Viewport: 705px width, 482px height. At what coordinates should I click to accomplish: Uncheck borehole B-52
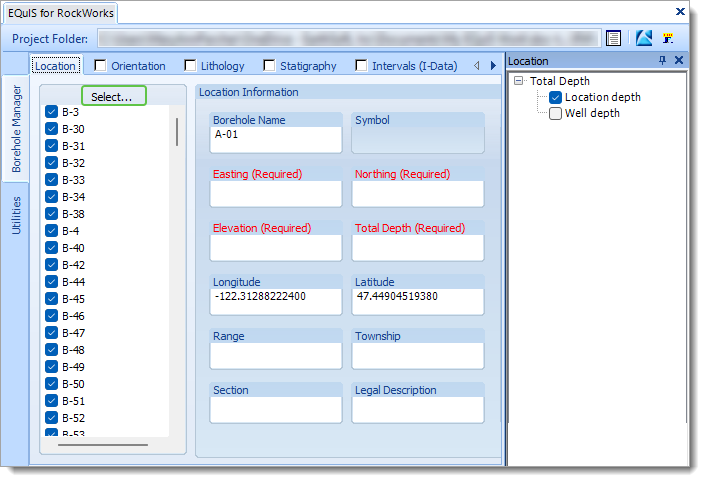coord(52,418)
